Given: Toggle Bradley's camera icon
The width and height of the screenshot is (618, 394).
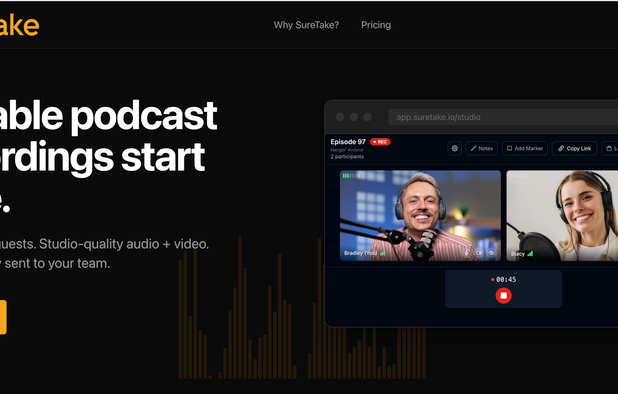Looking at the screenshot, I should coord(479,253).
